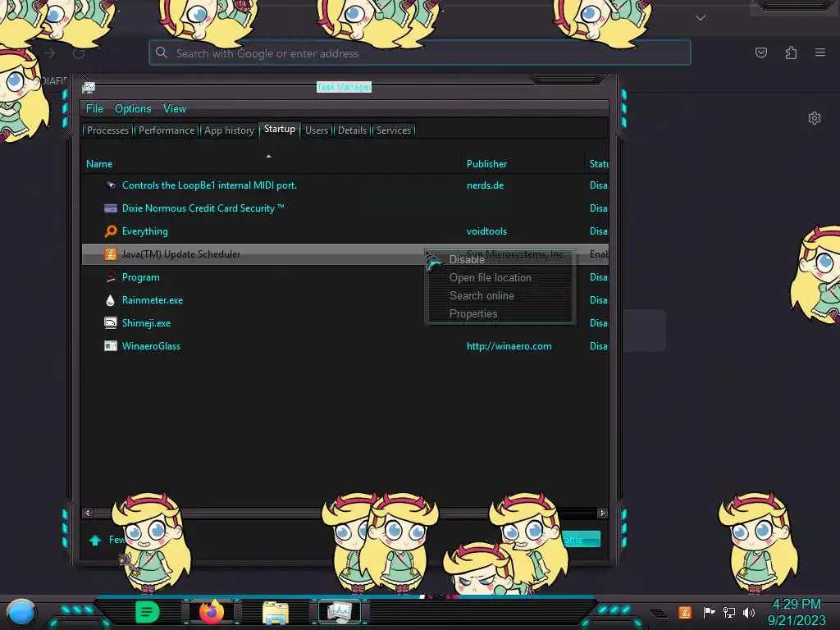The image size is (840, 630).
Task: Reload the page in the browser
Action: point(79,53)
